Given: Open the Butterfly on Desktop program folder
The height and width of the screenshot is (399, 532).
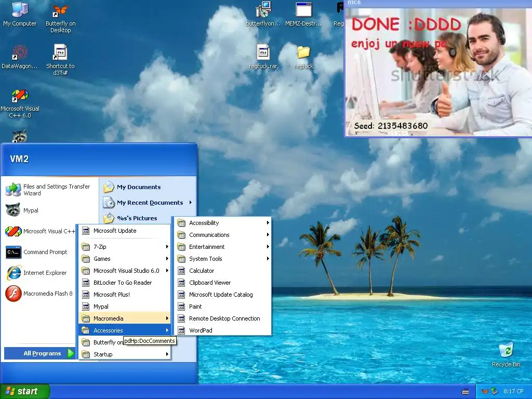Looking at the screenshot, I should click(102, 342).
